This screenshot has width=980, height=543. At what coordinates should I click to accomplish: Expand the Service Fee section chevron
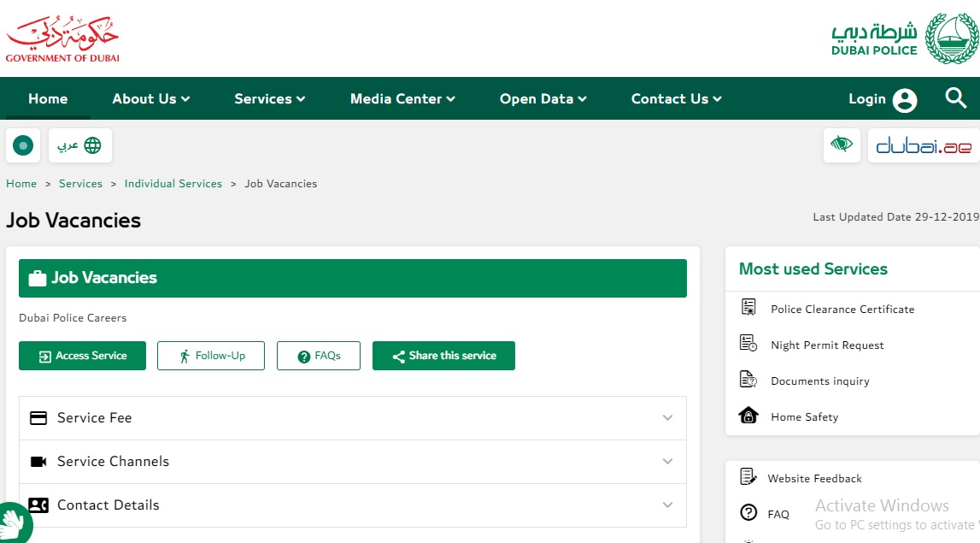[667, 418]
